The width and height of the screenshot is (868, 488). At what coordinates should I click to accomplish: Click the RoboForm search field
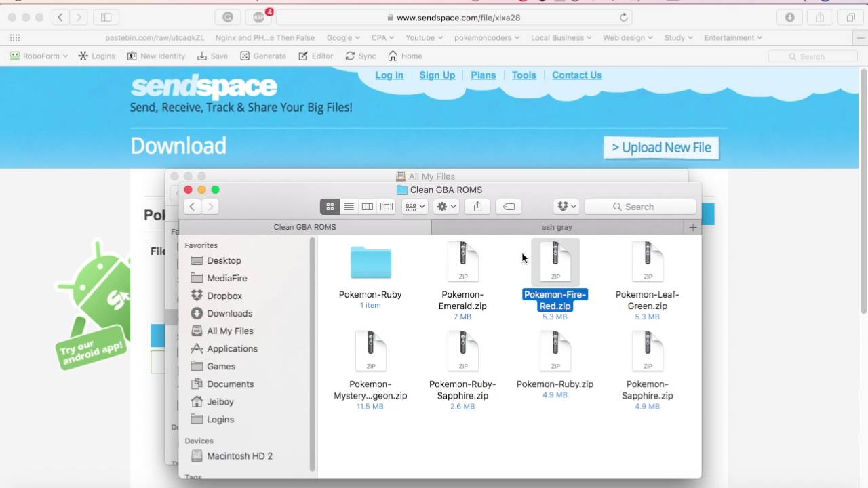pos(812,56)
